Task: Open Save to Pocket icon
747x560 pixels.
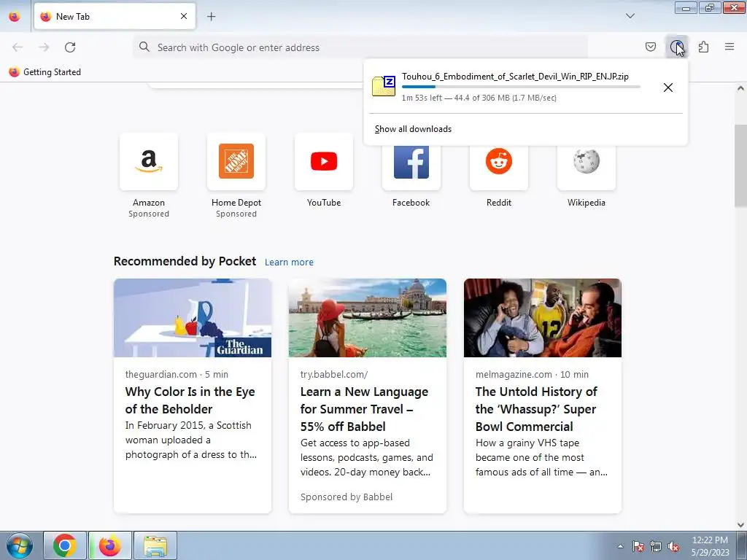Action: 650,47
